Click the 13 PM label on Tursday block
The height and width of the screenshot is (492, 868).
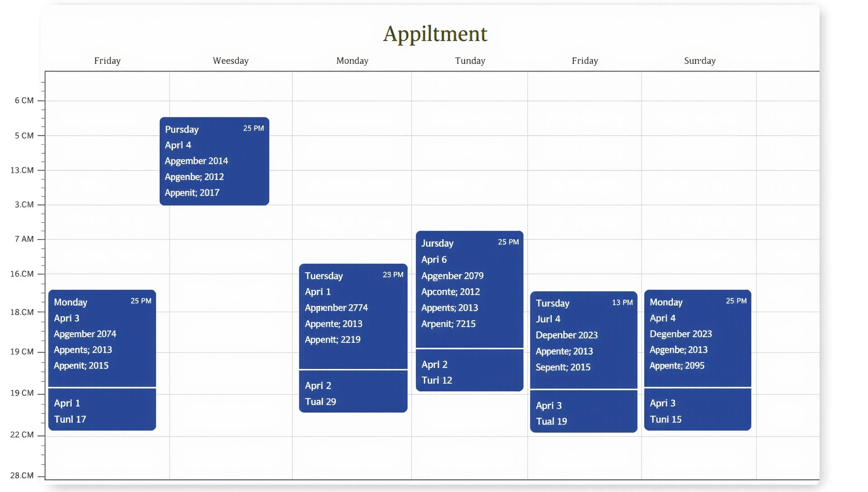(x=622, y=303)
